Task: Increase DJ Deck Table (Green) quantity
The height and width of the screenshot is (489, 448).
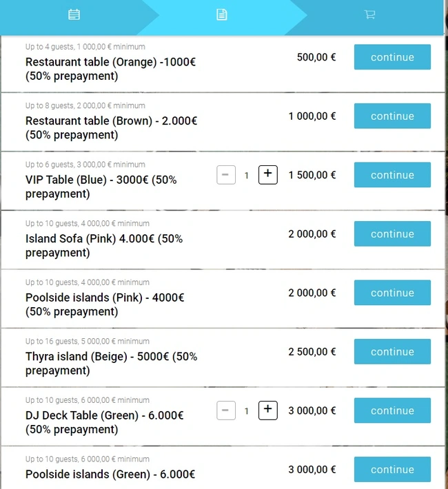Action: (268, 410)
